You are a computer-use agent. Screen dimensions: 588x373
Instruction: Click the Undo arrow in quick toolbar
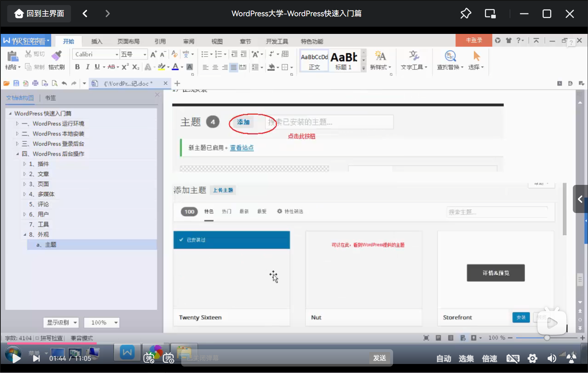64,83
